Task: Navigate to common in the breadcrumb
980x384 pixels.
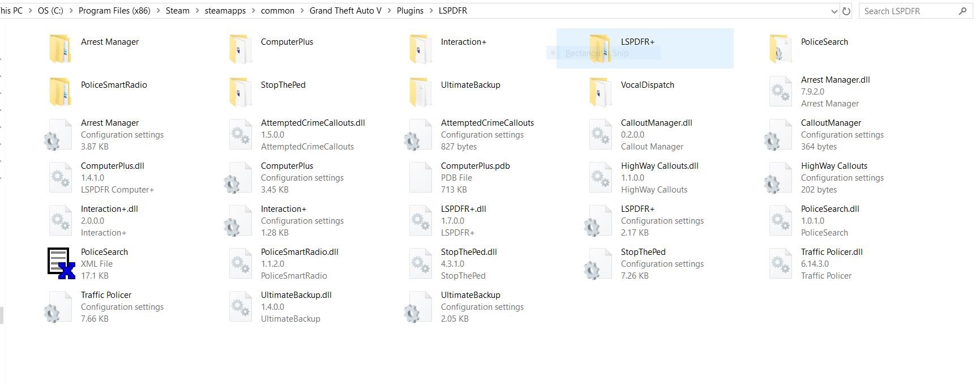Action: coord(277,11)
